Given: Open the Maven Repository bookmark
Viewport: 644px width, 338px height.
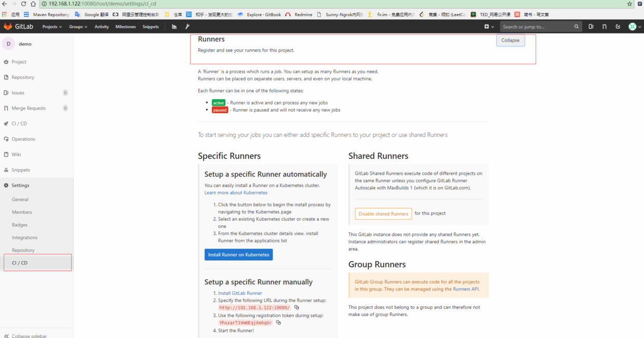Looking at the screenshot, I should pos(47,15).
